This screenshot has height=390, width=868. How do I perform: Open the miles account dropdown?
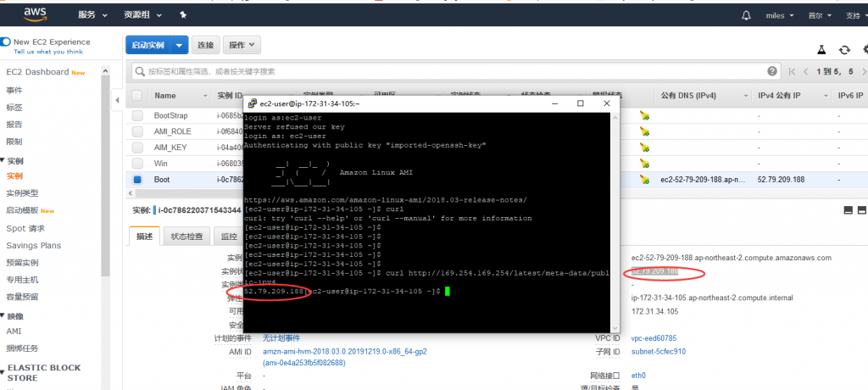pyautogui.click(x=780, y=15)
